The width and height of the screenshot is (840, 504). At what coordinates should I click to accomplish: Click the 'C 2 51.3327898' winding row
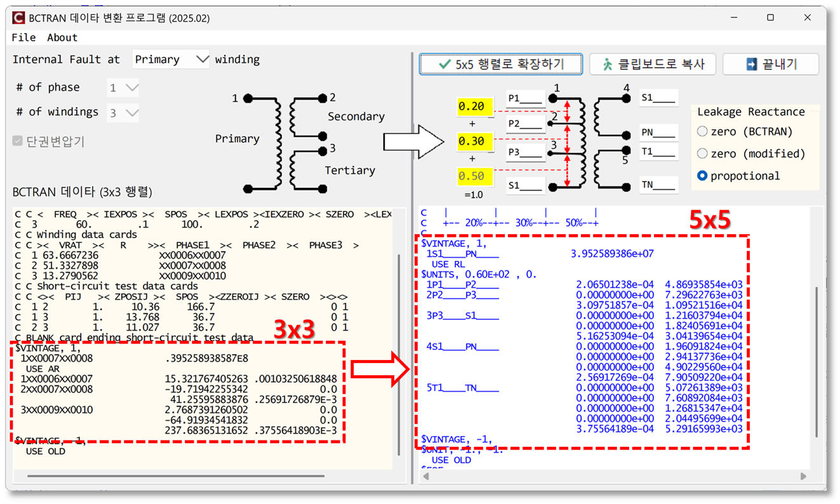point(120,265)
